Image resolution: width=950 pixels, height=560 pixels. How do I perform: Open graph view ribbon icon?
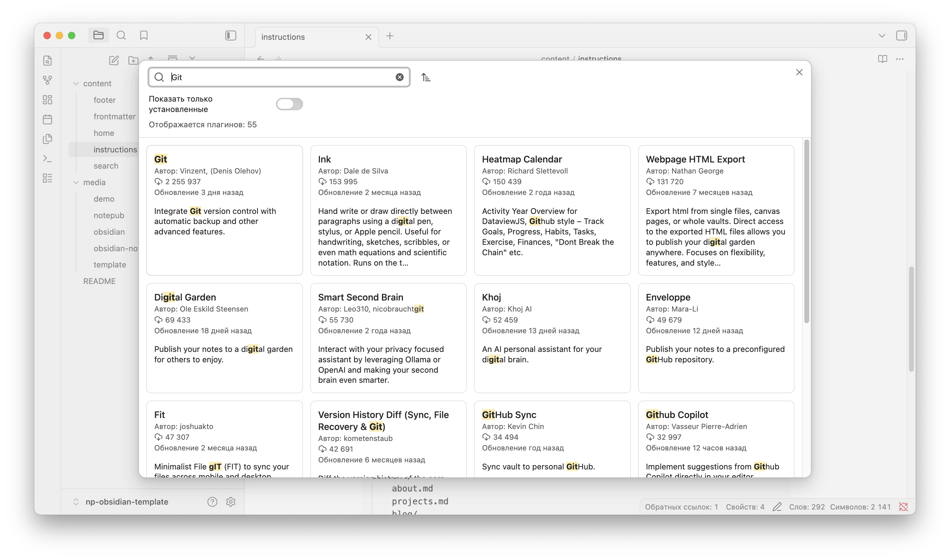(x=47, y=80)
